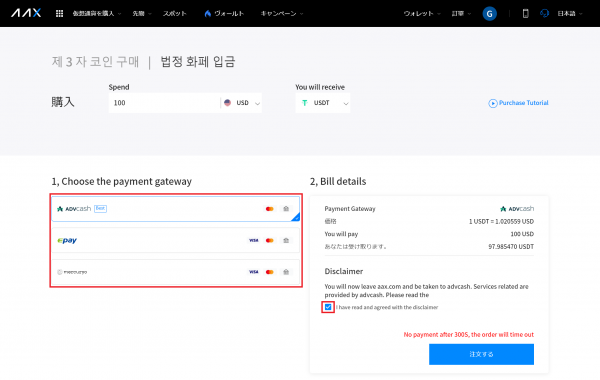Select the Mercuryo payment gateway option
The height and width of the screenshot is (380, 600).
tap(176, 272)
